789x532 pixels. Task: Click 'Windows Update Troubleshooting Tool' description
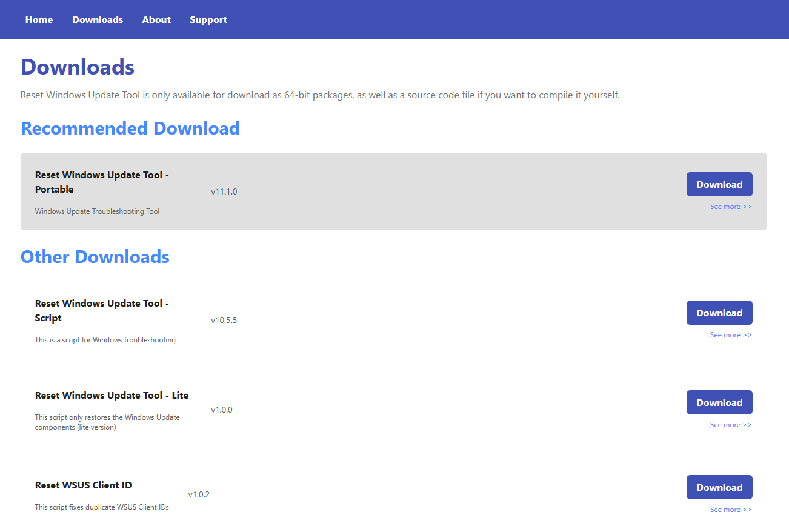[x=98, y=211]
